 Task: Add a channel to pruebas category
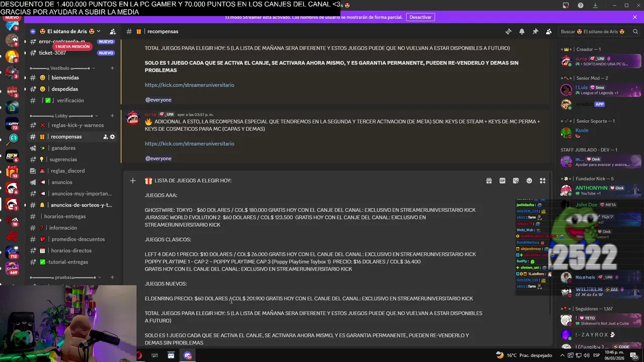tap(112, 278)
